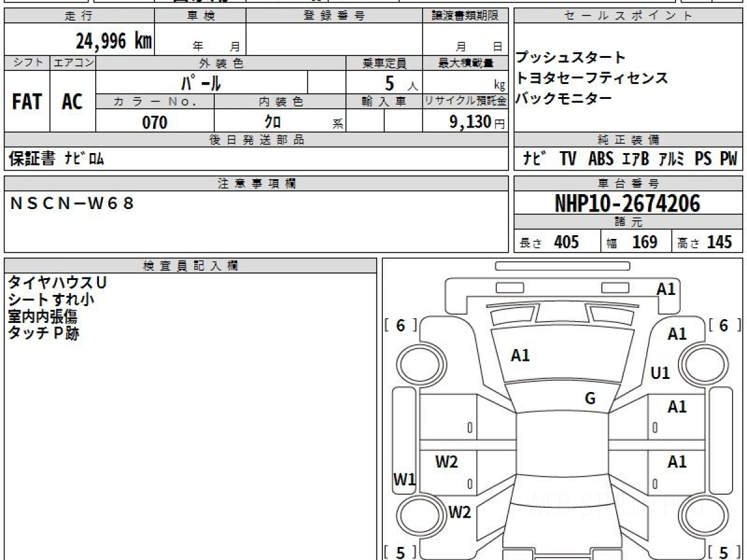
Task: Click the exterior color value パール
Action: click(x=202, y=82)
